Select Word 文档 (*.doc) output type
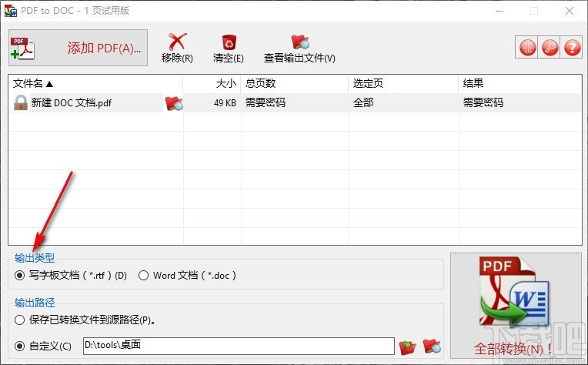The height and width of the screenshot is (365, 588). pos(187,276)
